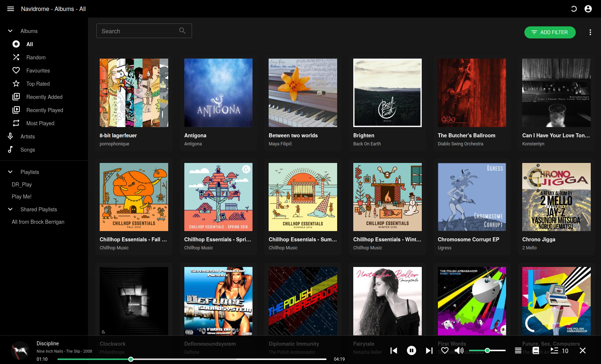Open the Songs section via note icon
This screenshot has height=364, width=601.
pos(10,149)
